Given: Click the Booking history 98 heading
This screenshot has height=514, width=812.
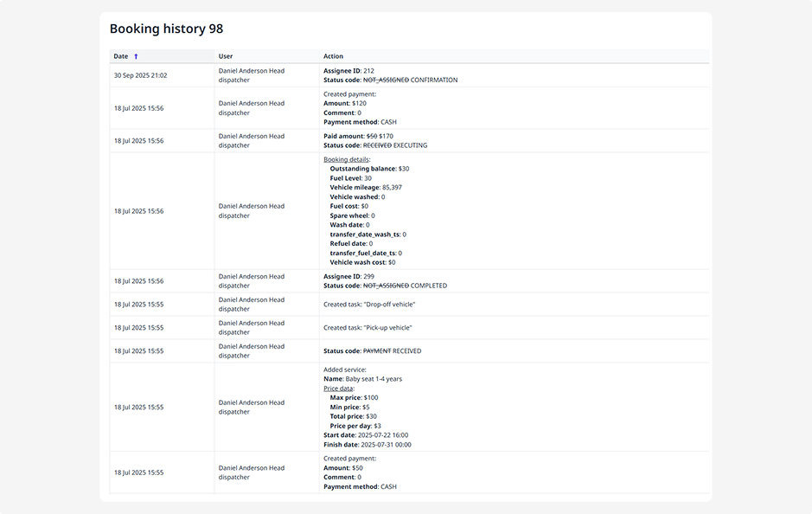Looking at the screenshot, I should tap(166, 29).
